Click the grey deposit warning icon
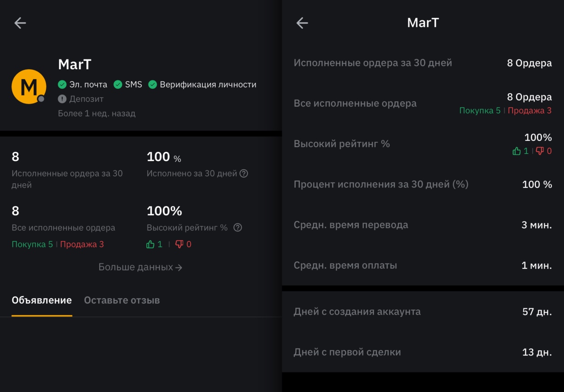Image resolution: width=564 pixels, height=392 pixels. point(62,99)
